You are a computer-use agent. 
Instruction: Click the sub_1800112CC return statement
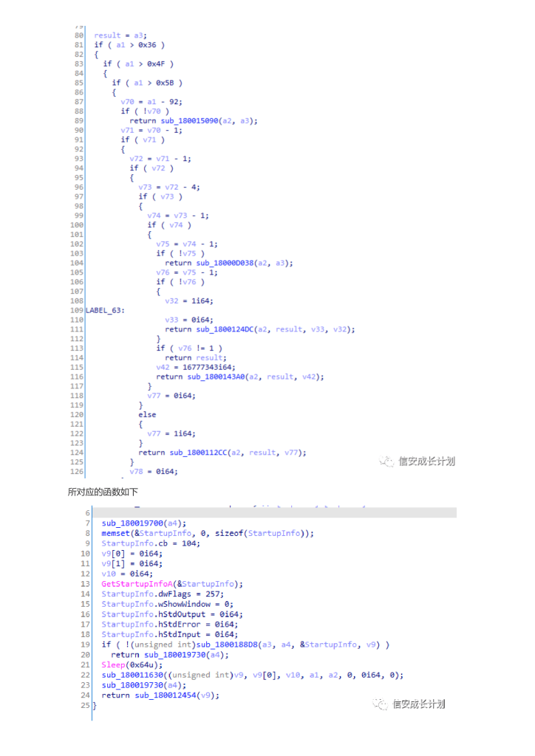pos(222,453)
